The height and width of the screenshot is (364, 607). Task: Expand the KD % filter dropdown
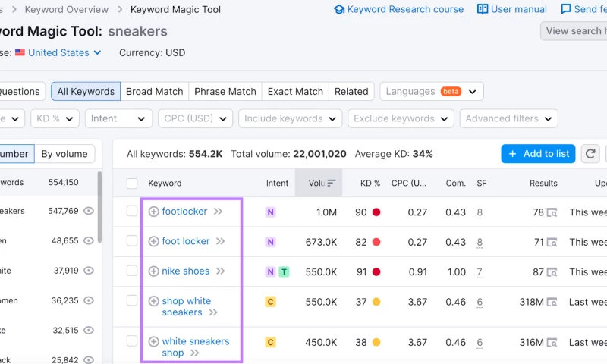tap(55, 118)
